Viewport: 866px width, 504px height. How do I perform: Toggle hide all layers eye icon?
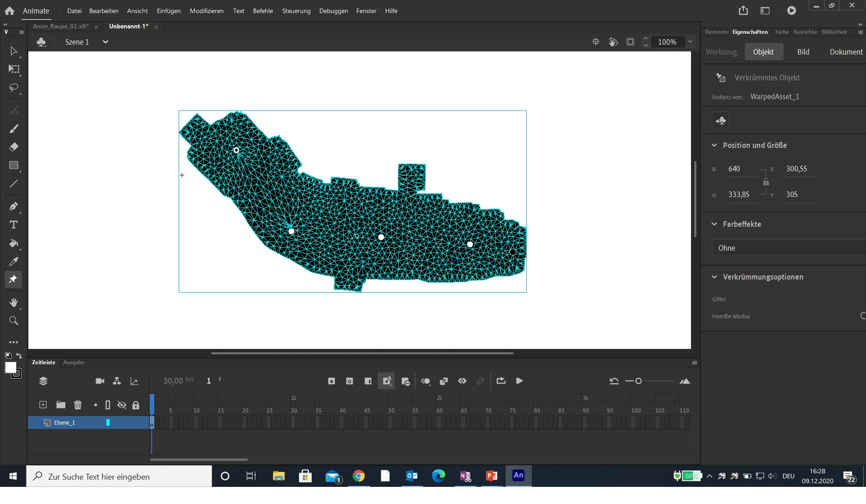121,405
